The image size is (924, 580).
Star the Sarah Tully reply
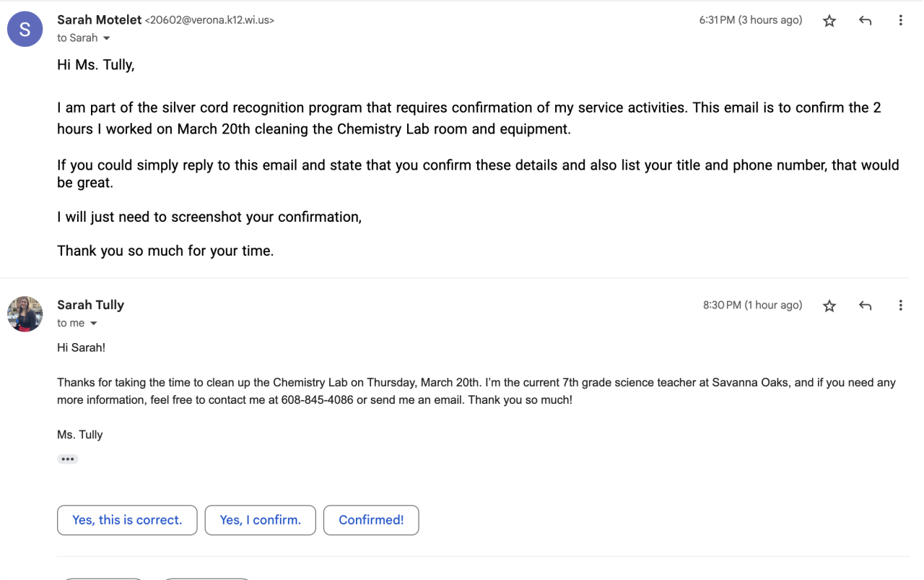(x=829, y=306)
